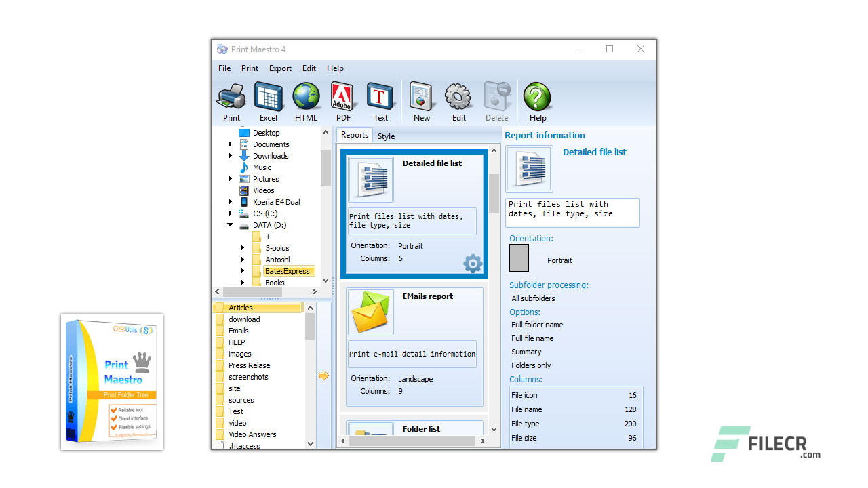Image resolution: width=868 pixels, height=488 pixels.
Task: Select the download folder in list
Action: (244, 319)
